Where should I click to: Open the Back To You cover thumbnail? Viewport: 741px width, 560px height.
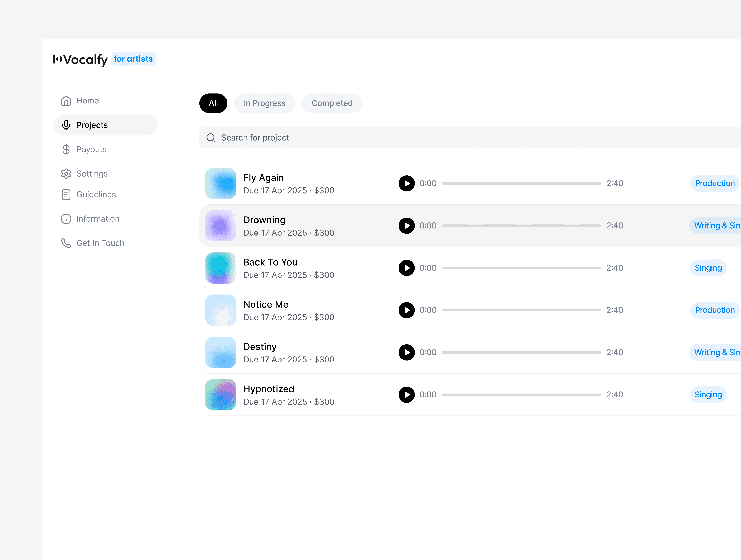tap(220, 268)
